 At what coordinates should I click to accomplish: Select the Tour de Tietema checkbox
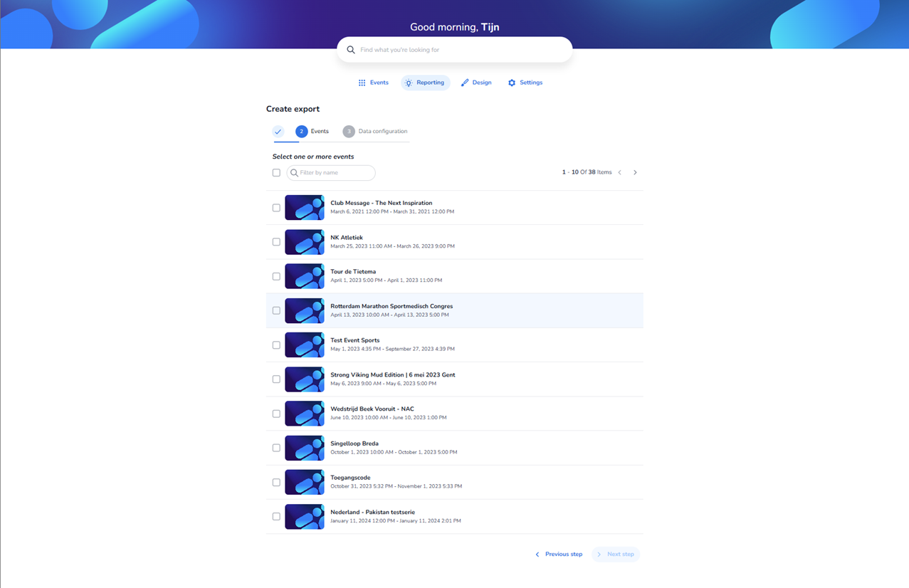point(276,276)
